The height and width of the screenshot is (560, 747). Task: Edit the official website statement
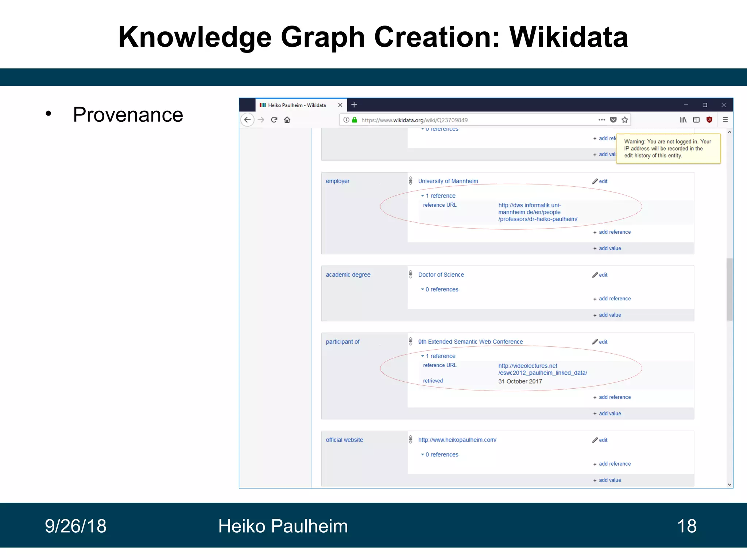coord(600,440)
